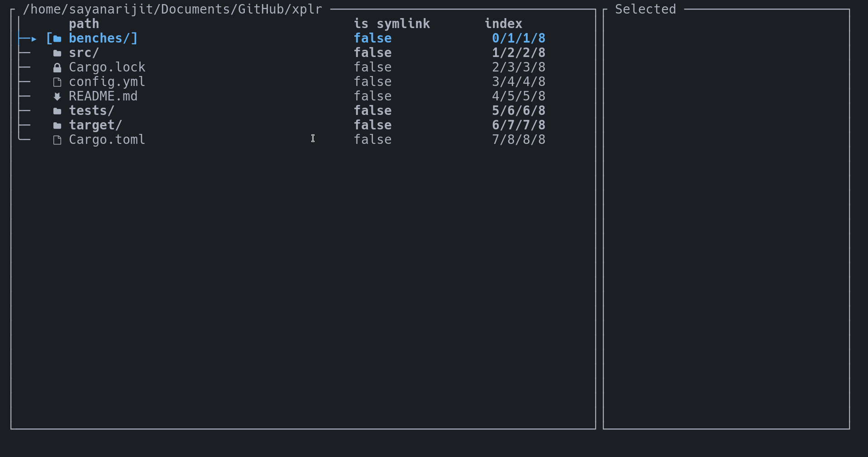This screenshot has width=868, height=457.
Task: Click index value 4/5/5/8
Action: click(519, 96)
